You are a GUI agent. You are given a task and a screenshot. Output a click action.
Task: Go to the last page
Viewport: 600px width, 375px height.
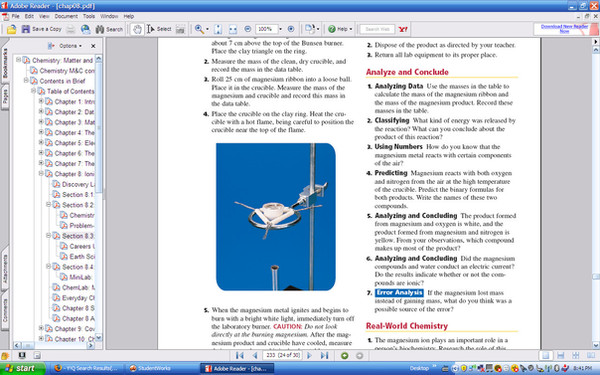324,355
